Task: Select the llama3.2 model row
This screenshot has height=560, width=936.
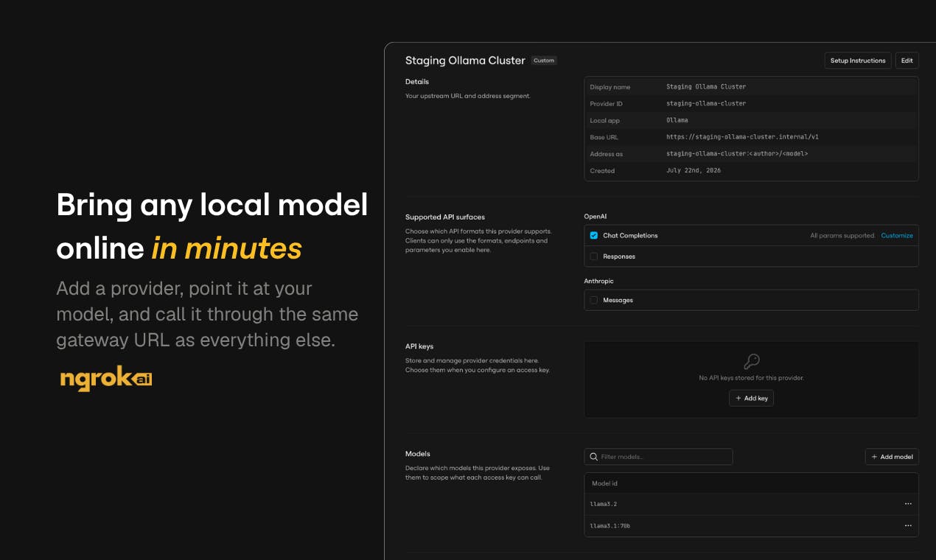Action: tap(751, 504)
